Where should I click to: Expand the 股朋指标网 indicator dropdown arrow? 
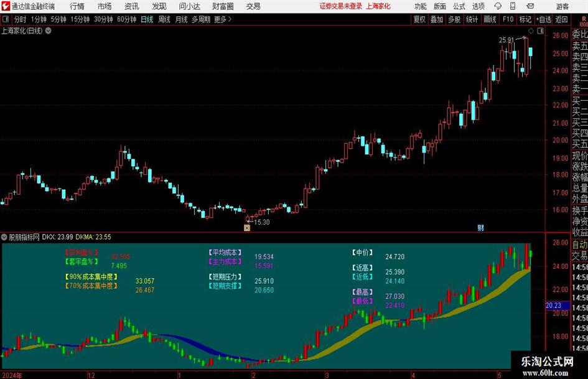[4, 236]
